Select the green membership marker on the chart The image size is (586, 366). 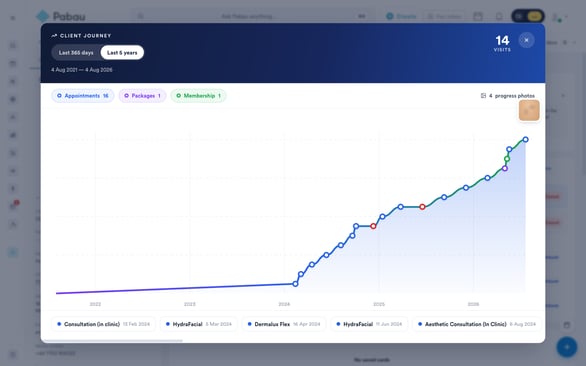(x=507, y=159)
